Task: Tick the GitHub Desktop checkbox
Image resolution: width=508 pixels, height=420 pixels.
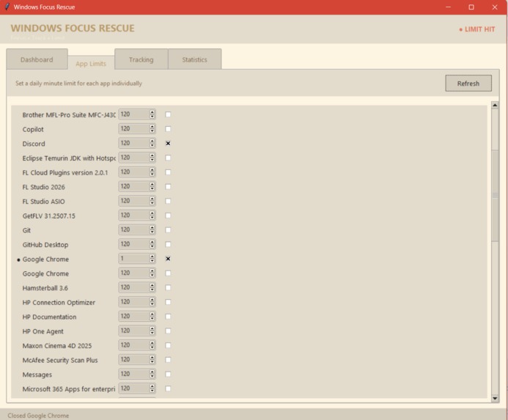Action: tap(168, 244)
